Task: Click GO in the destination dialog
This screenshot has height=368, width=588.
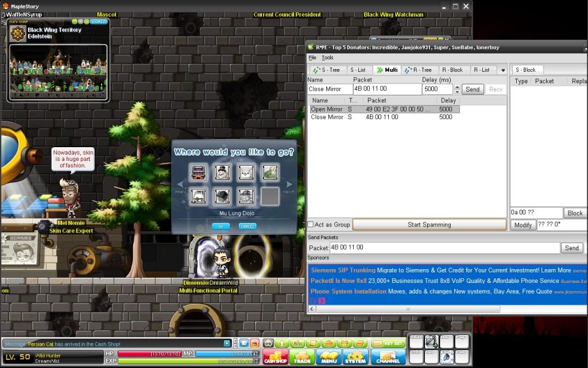Action: tap(221, 227)
